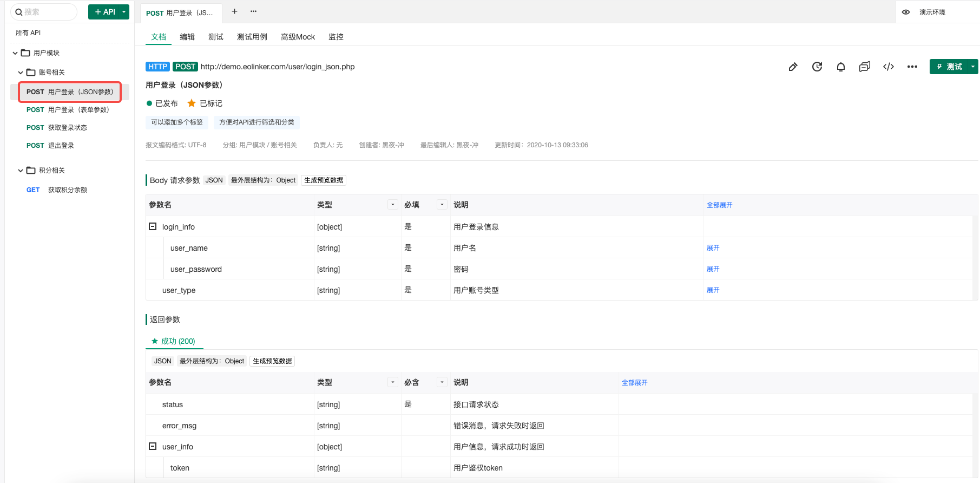
Task: Click the 积分相关 folder icon
Action: point(31,170)
